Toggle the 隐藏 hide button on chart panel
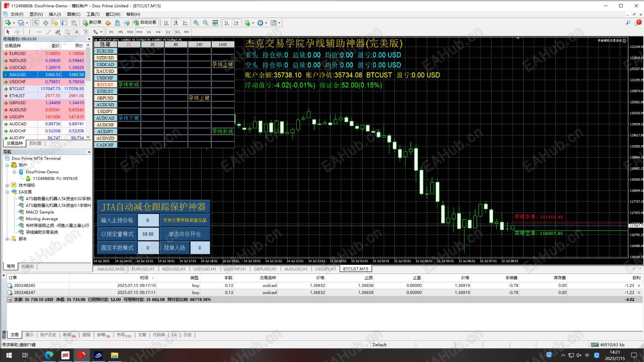Viewport: 644px width, 362px height. point(105,45)
